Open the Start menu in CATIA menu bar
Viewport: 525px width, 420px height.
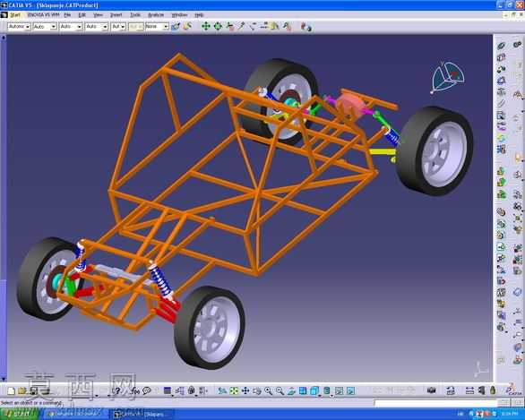[x=15, y=15]
